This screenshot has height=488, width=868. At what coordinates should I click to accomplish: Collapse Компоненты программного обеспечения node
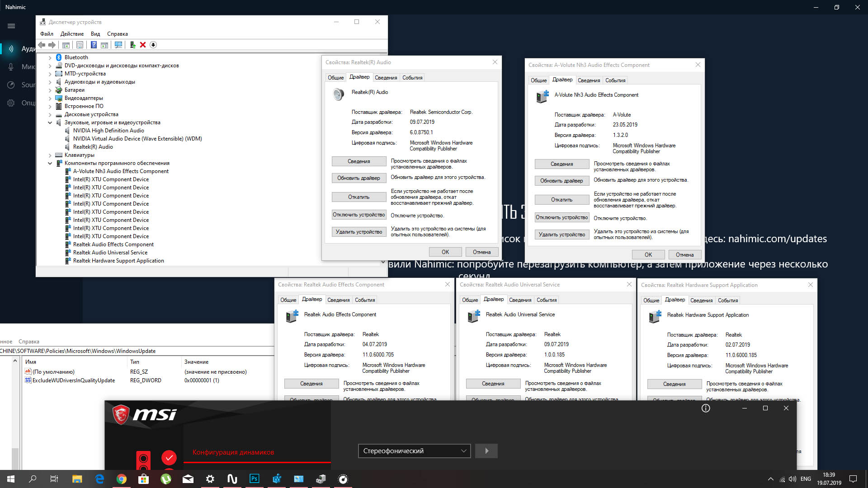(50, 164)
